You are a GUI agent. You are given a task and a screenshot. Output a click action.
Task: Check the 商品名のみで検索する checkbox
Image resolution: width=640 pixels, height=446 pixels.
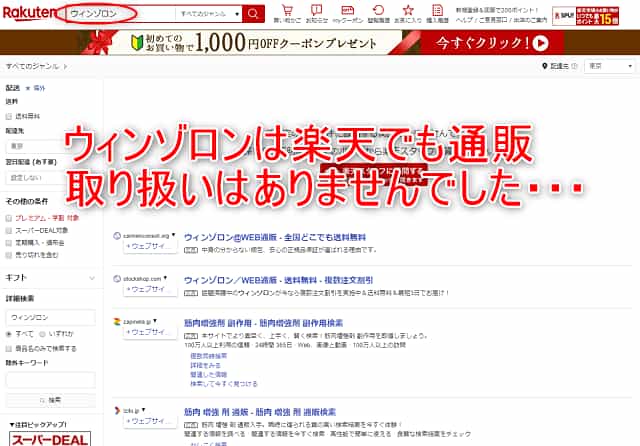click(x=9, y=348)
